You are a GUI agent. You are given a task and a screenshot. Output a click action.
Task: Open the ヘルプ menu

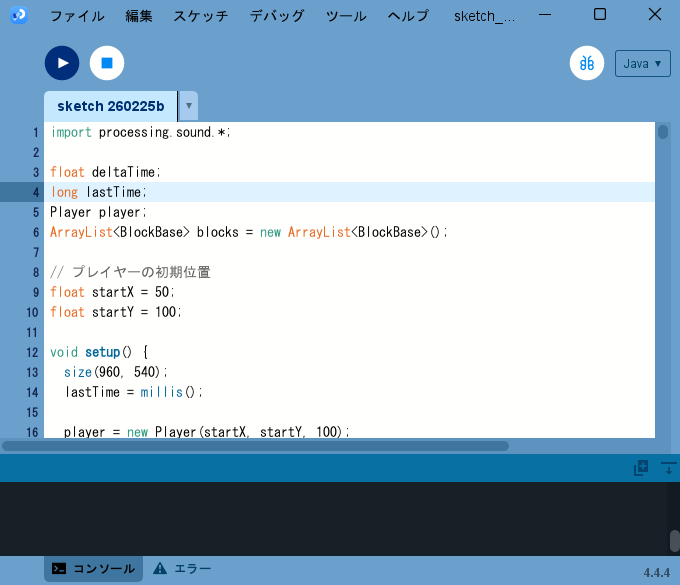(408, 16)
